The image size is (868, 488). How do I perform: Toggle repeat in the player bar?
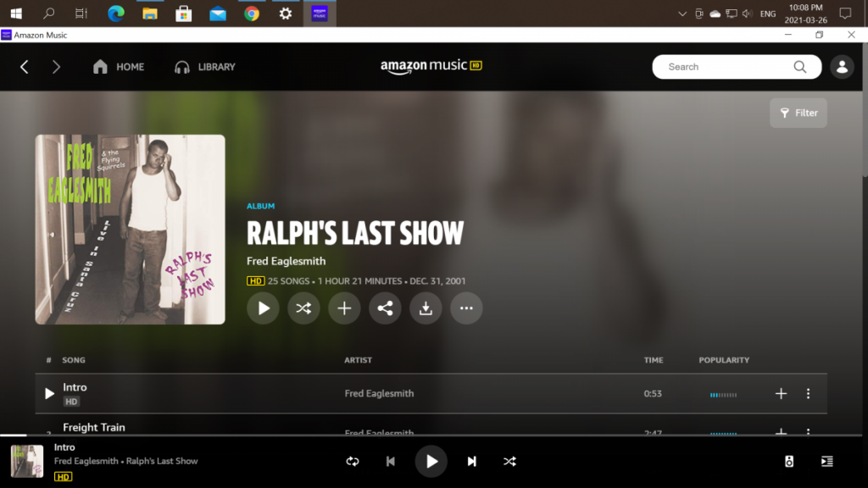click(353, 462)
